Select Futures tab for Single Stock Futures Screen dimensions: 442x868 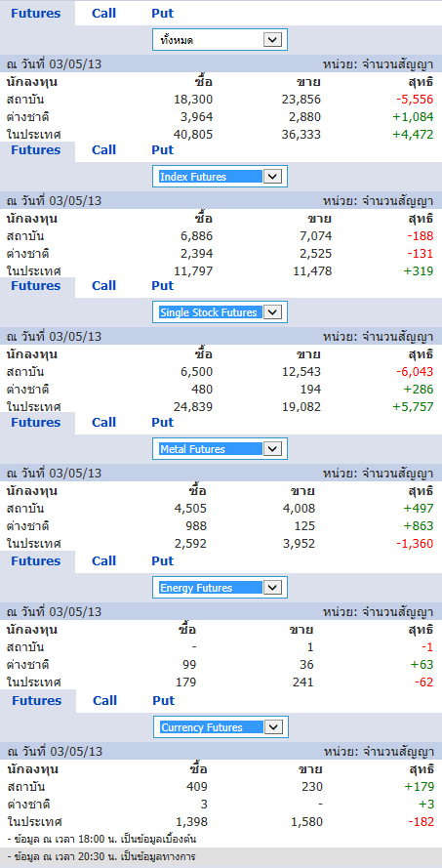(36, 286)
